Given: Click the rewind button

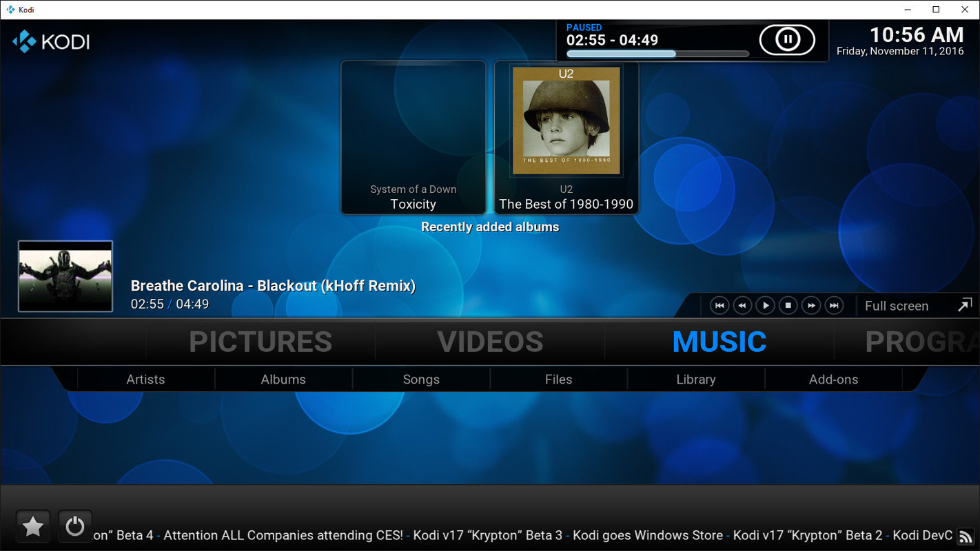Looking at the screenshot, I should [742, 306].
